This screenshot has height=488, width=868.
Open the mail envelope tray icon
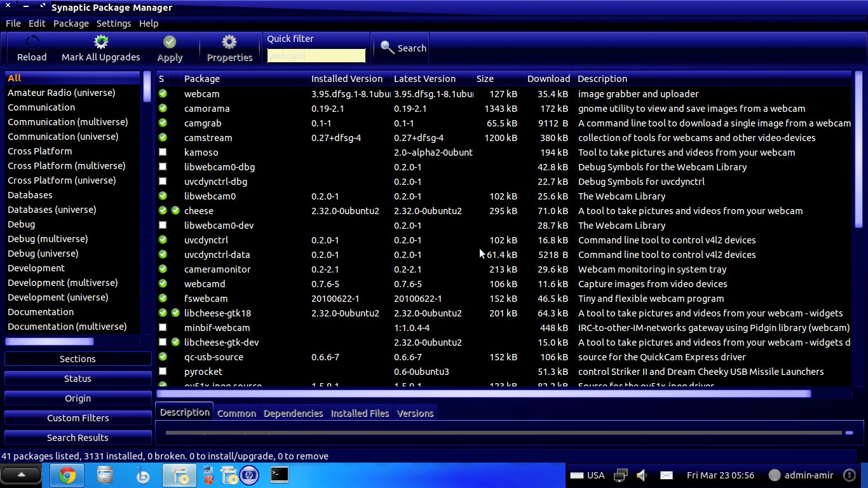click(666, 475)
